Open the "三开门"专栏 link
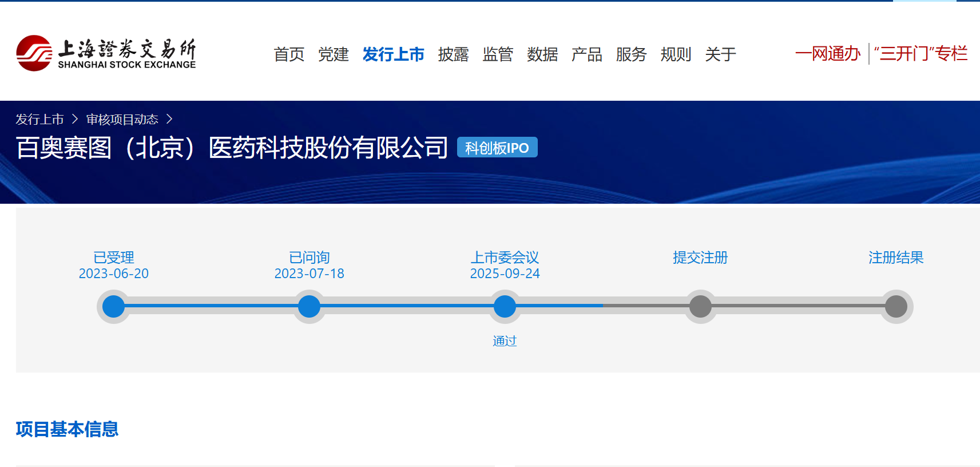This screenshot has width=980, height=467. 921,54
